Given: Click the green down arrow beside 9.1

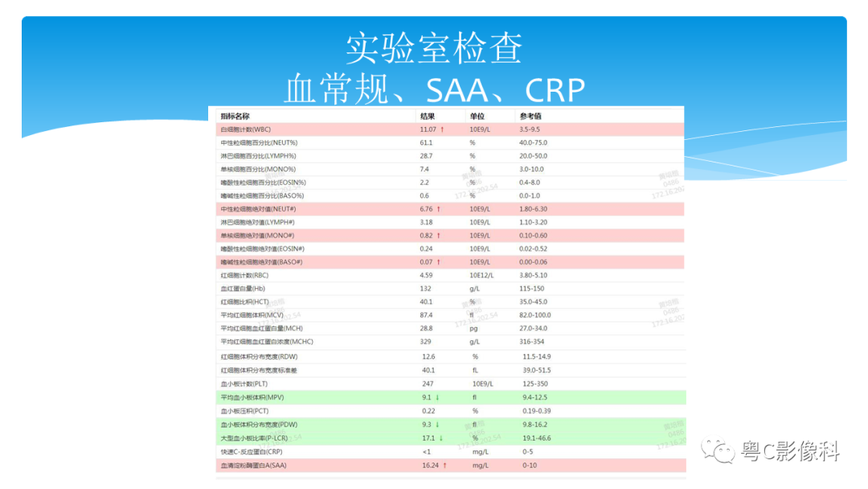Looking at the screenshot, I should (x=437, y=398).
